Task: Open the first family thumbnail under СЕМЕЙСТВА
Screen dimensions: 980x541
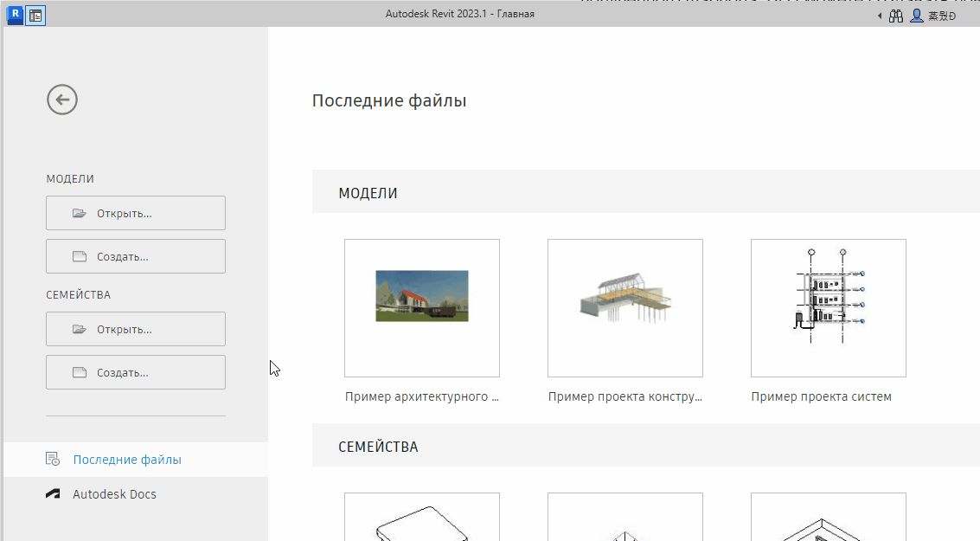Action: (422, 518)
